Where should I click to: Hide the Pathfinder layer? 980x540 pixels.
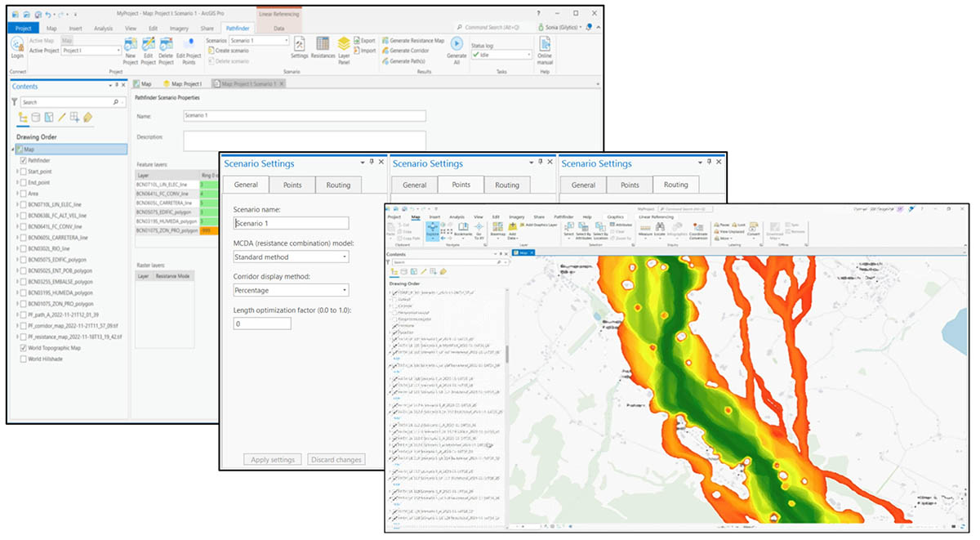click(x=23, y=161)
